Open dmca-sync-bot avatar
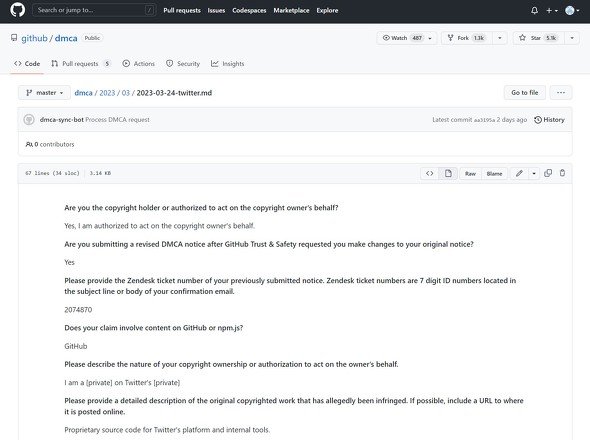The image size is (590, 440). click(29, 120)
